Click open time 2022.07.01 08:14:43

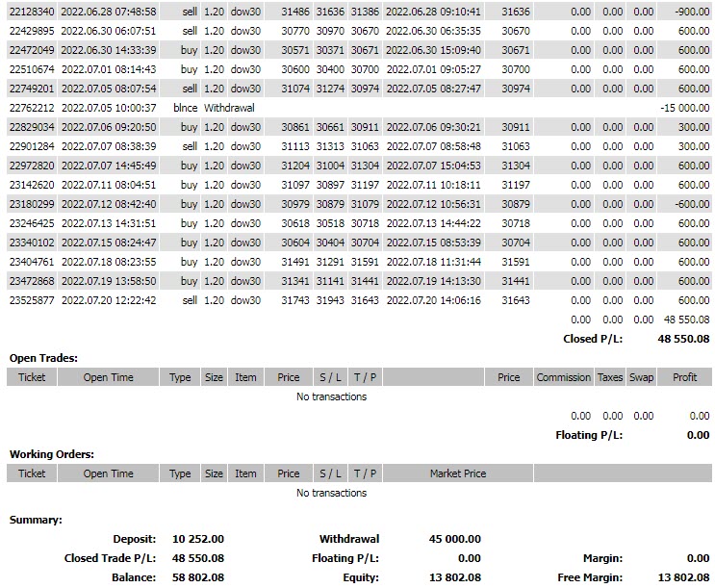pos(109,69)
